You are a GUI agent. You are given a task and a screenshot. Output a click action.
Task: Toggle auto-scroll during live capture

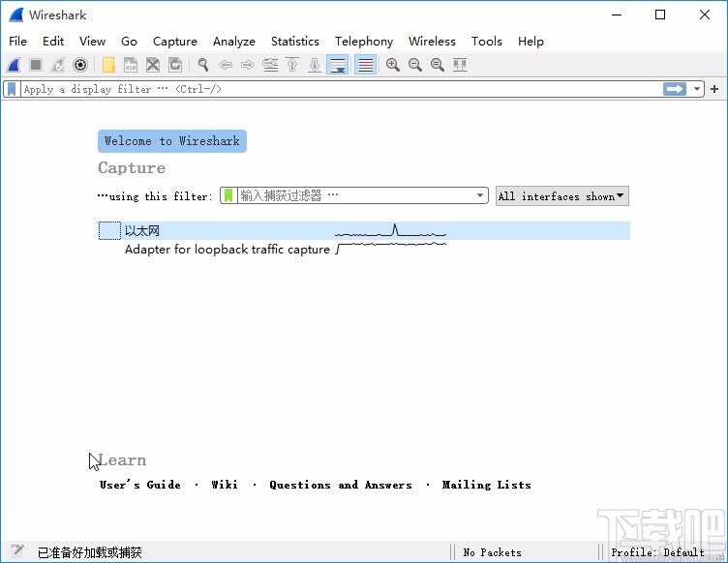click(338, 65)
